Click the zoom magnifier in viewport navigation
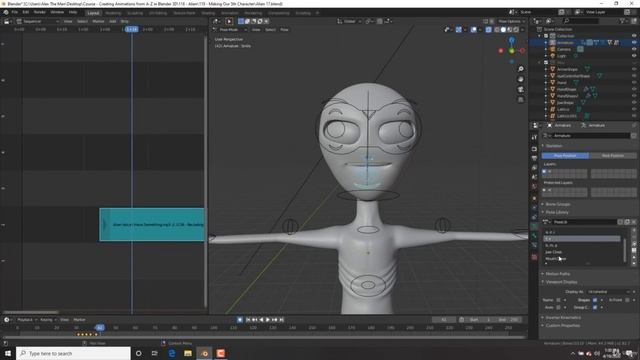This screenshot has height=360, width=640. 520,69
